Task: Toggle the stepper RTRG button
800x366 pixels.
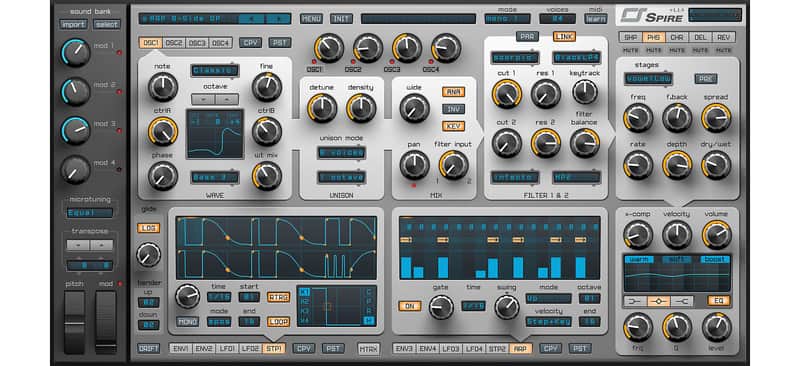Action: pyautogui.click(x=278, y=297)
